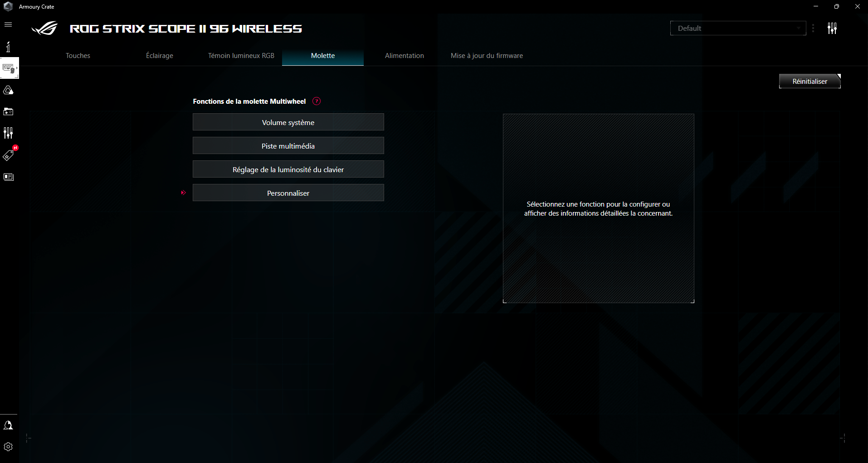Select the Personnaliser function
868x463 pixels.
tap(288, 193)
